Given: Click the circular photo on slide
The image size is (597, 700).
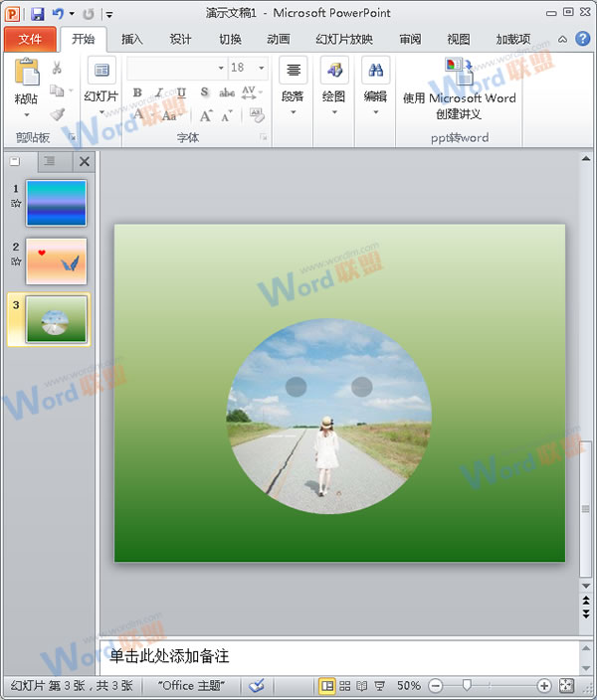Looking at the screenshot, I should tap(329, 416).
